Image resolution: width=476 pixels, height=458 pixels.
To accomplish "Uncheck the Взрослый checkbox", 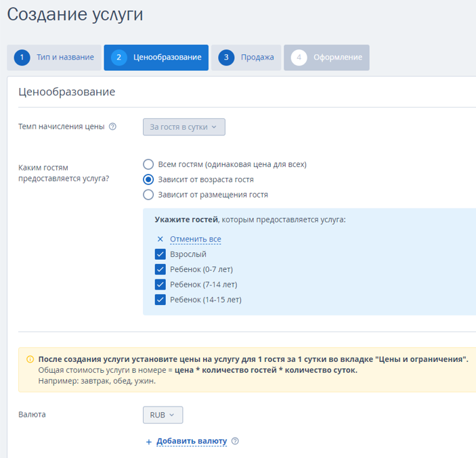I will pyautogui.click(x=160, y=254).
